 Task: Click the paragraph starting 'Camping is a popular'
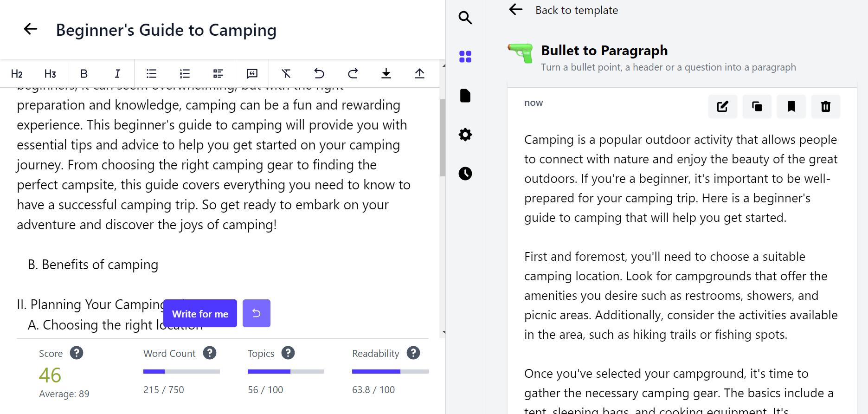click(x=681, y=179)
